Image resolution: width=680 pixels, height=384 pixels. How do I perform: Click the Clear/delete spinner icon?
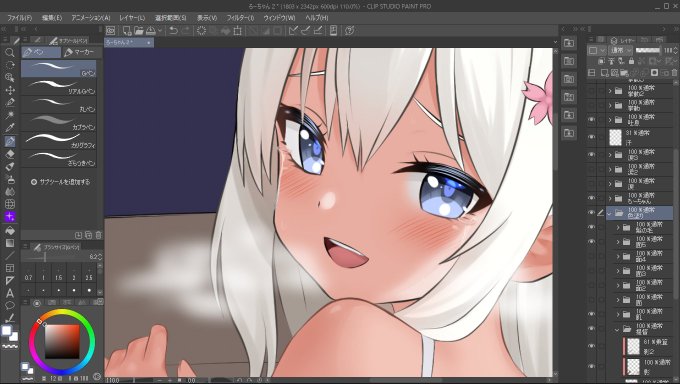point(202,30)
